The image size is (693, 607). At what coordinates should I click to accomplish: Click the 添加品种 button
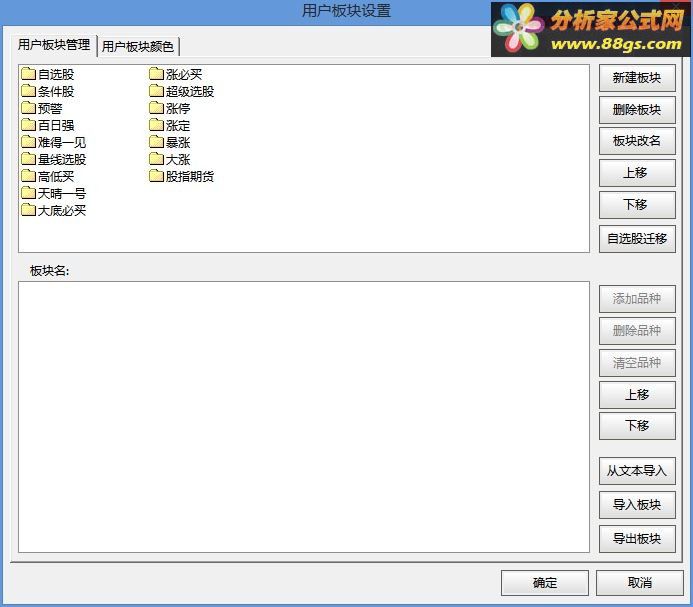pos(637,299)
